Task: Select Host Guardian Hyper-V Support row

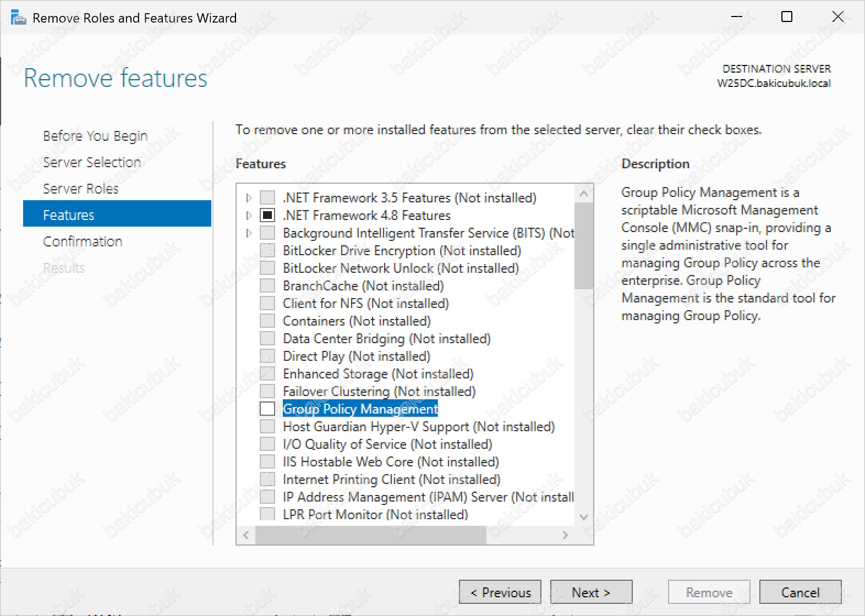Action: (x=419, y=427)
